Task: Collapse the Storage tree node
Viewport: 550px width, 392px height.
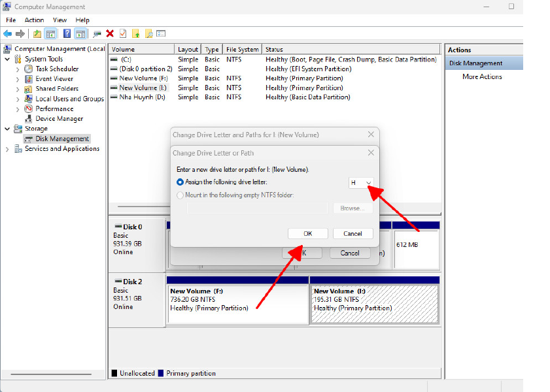Action: tap(7, 129)
